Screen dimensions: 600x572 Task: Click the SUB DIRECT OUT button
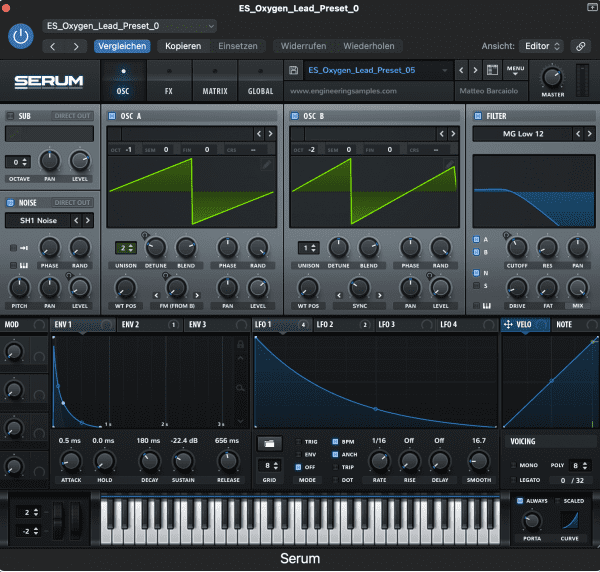[x=72, y=116]
